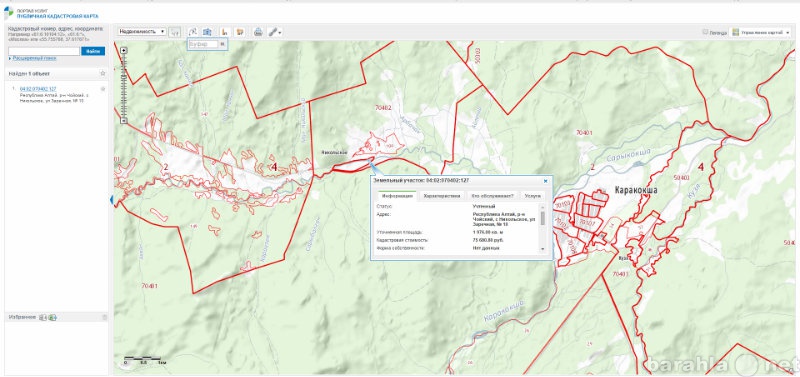
Task: Click the print map icon
Action: click(258, 32)
